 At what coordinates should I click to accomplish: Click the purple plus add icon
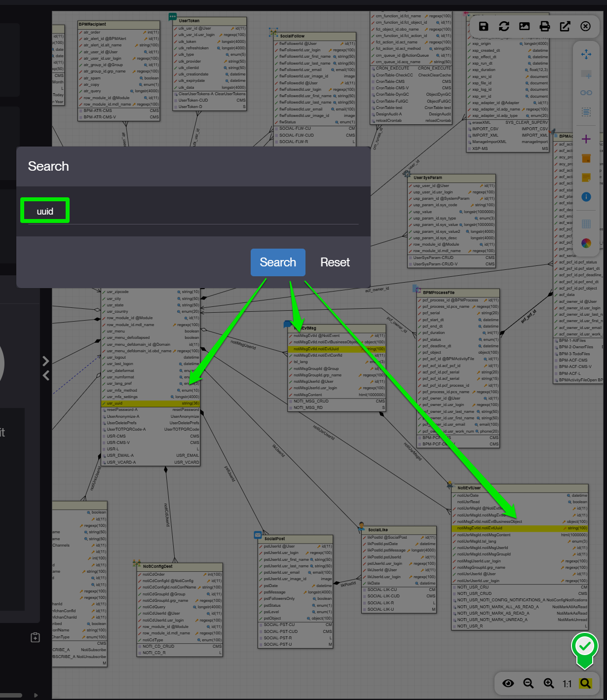tap(586, 139)
